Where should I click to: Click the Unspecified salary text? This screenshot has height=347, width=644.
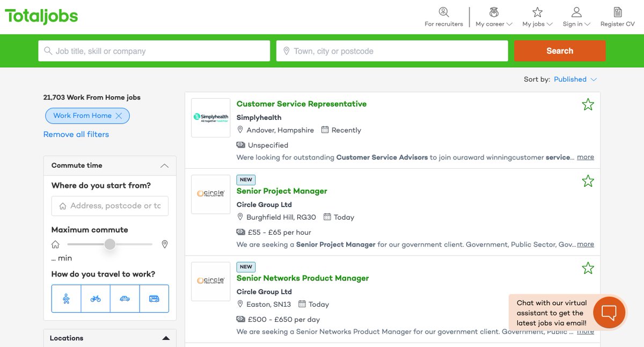[268, 145]
